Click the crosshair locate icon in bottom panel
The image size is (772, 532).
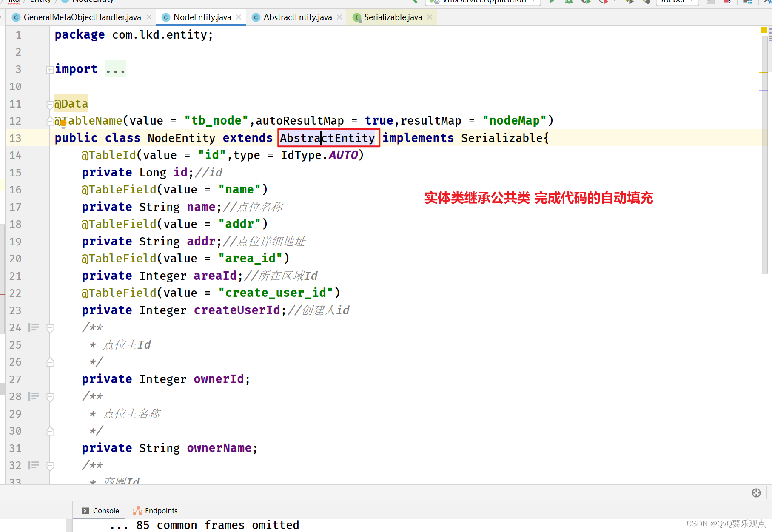756,493
